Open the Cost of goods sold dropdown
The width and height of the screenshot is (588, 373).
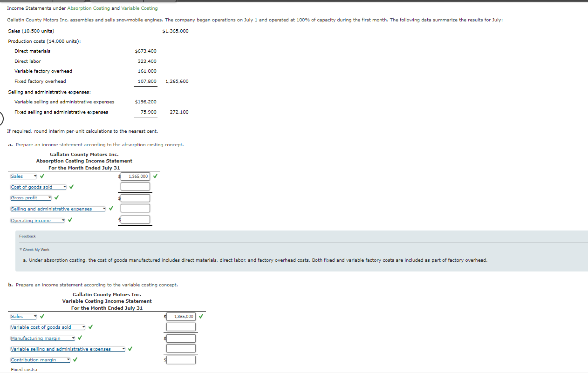coord(38,187)
